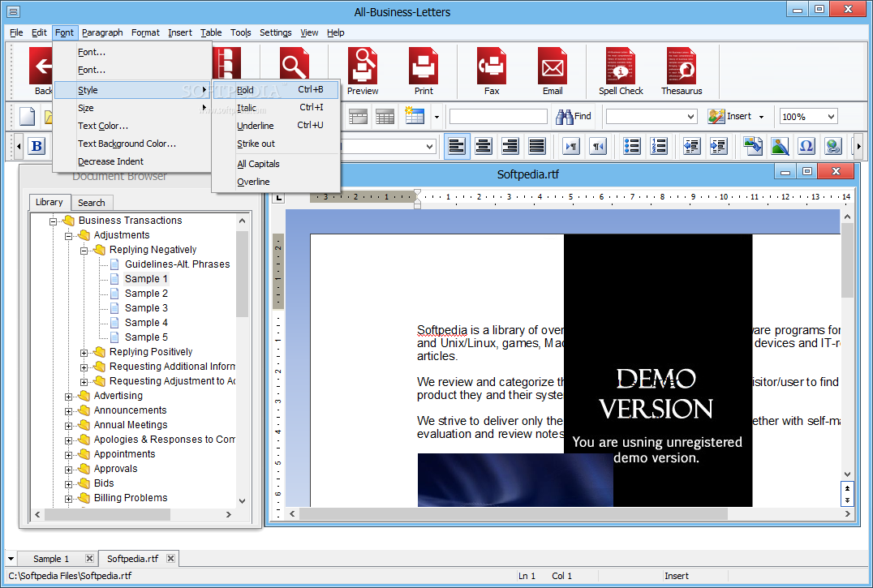873x588 pixels.
Task: Click the insert image file icon
Action: (x=753, y=146)
